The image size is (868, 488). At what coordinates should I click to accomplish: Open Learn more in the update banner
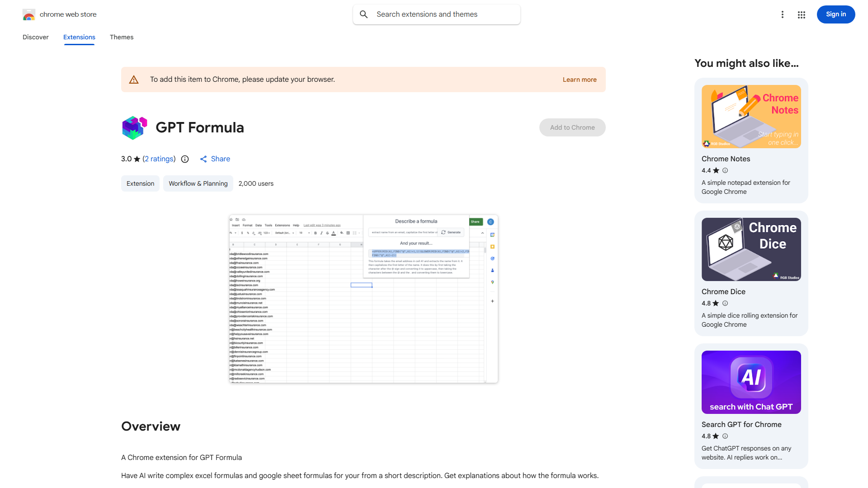coord(579,79)
